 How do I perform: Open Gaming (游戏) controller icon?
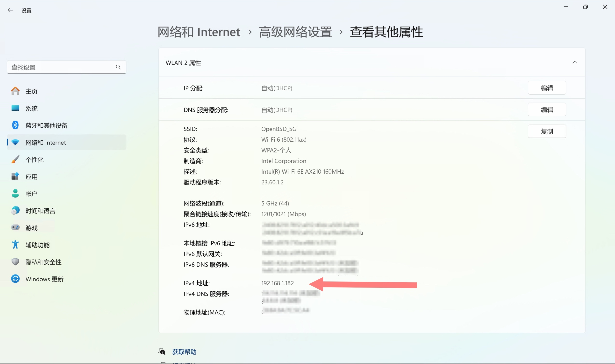pyautogui.click(x=15, y=227)
